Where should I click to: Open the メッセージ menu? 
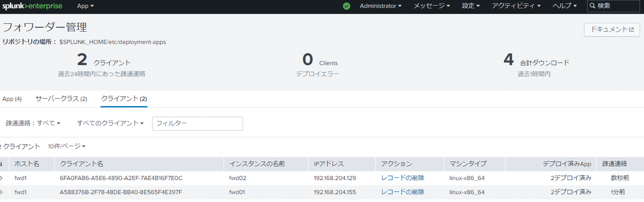click(x=432, y=6)
